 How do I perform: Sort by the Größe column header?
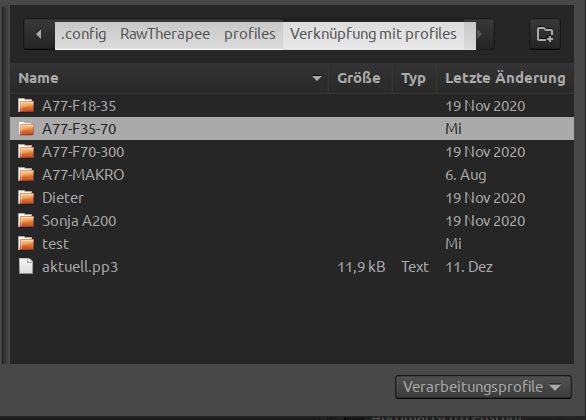[360, 78]
